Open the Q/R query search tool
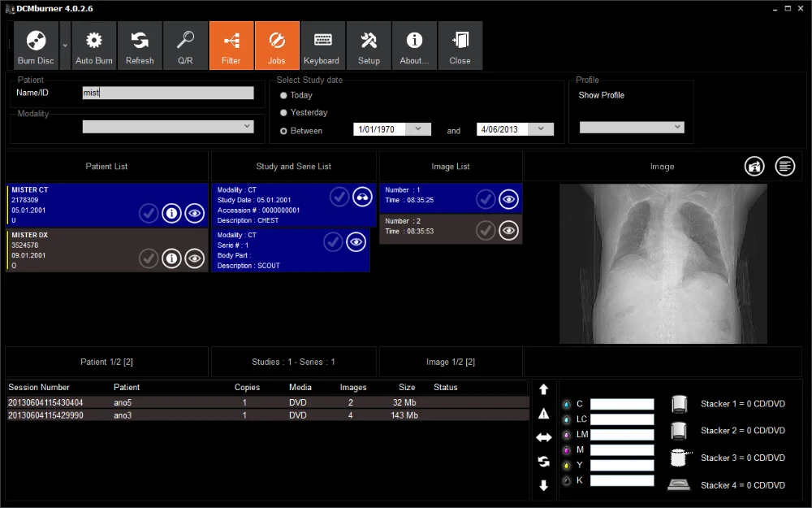812x508 pixels. (x=185, y=46)
